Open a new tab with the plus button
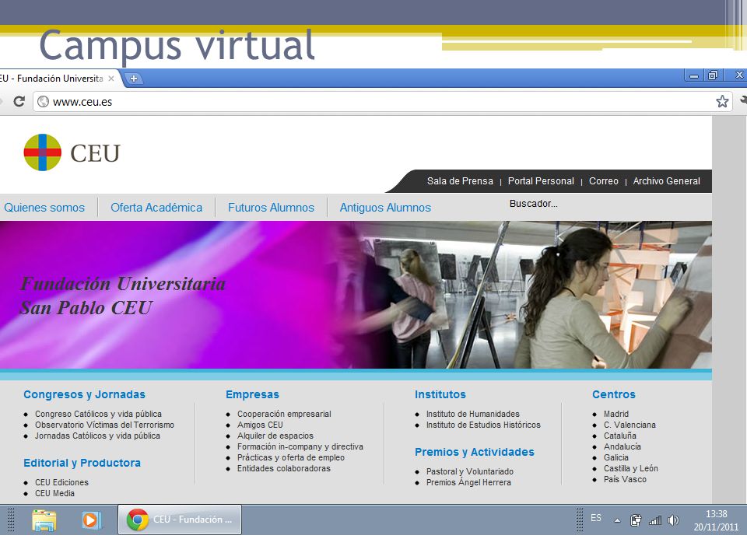Image resolution: width=747 pixels, height=560 pixels. pos(134,79)
